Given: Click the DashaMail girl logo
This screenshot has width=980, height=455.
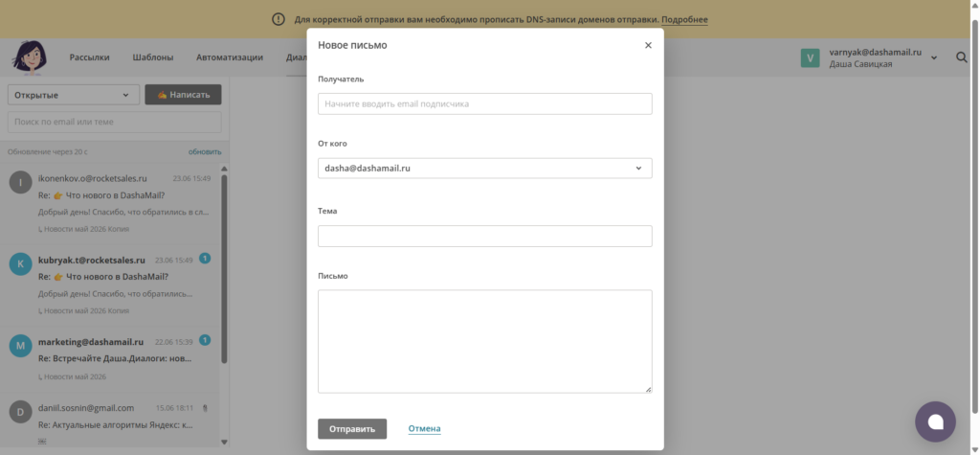Looking at the screenshot, I should pyautogui.click(x=29, y=57).
